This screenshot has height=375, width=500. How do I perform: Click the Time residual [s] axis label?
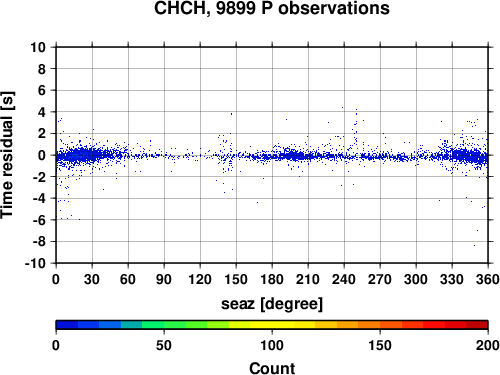coord(7,155)
